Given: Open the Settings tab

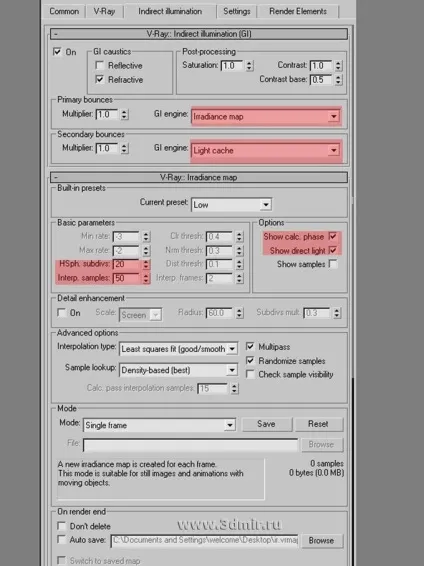Looking at the screenshot, I should [236, 11].
